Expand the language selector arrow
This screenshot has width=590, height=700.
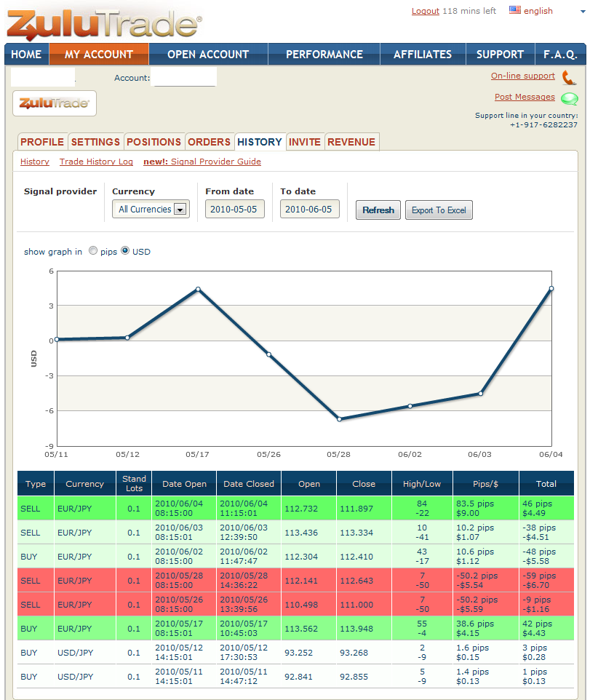coord(583,12)
